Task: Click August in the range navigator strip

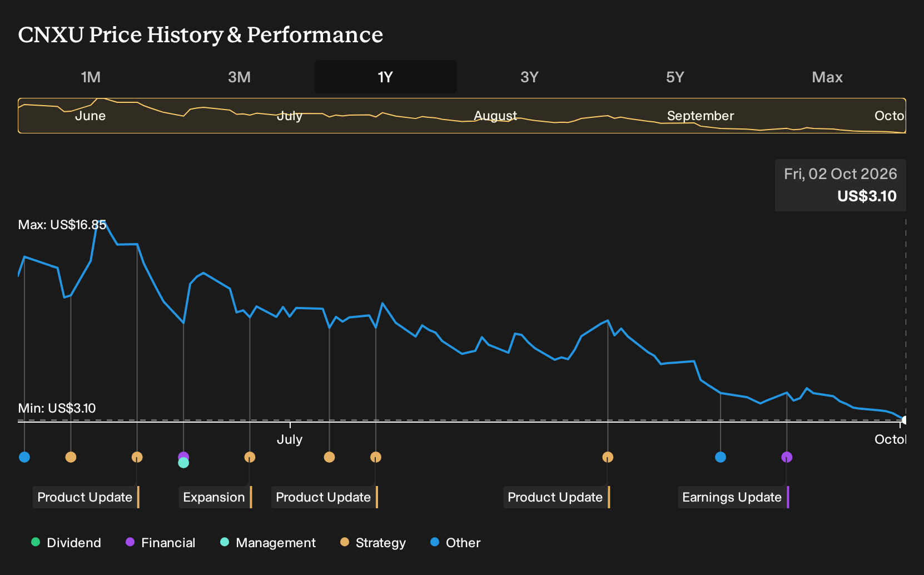Action: pos(495,116)
